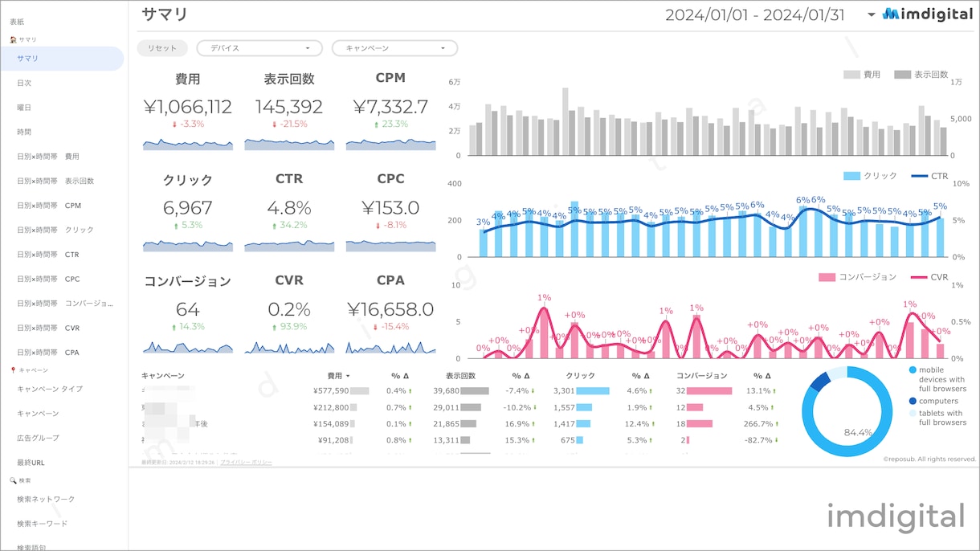This screenshot has height=551, width=980.
Task: Open 日別×時間帯 表示回数 page
Action: [x=55, y=181]
